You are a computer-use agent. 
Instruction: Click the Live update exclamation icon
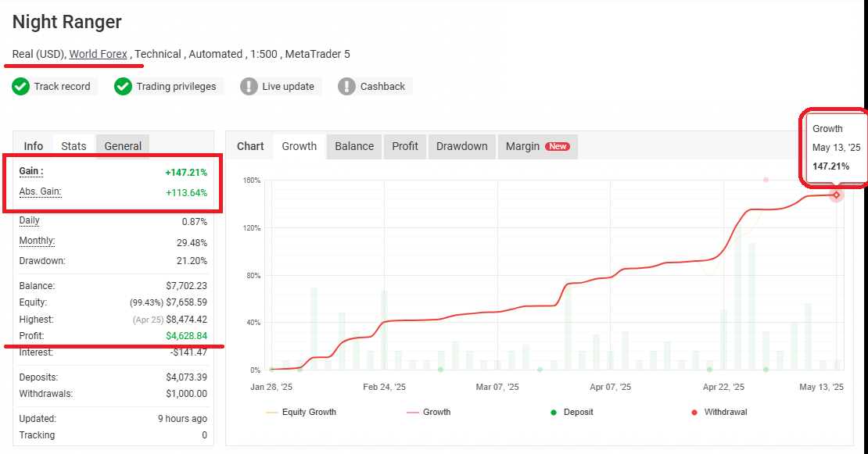[249, 86]
